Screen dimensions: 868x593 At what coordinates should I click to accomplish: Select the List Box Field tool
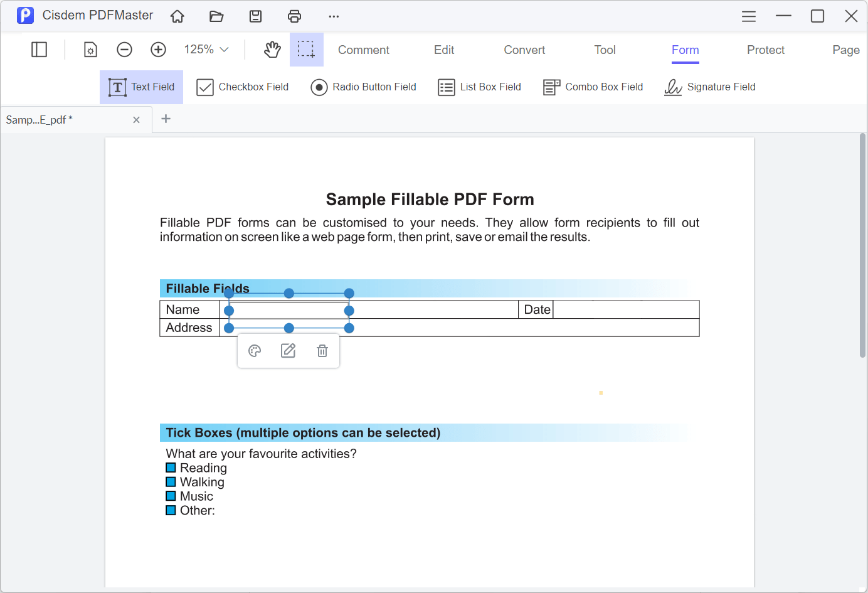tap(480, 87)
